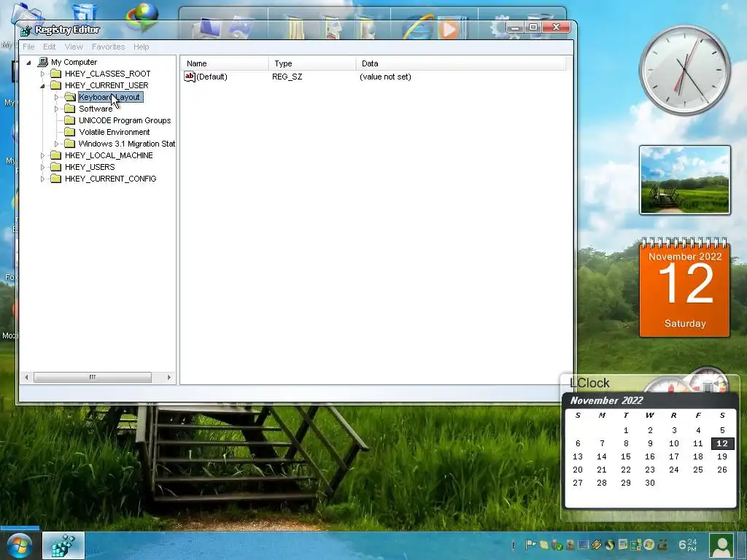Image resolution: width=747 pixels, height=560 pixels.
Task: Click the REG_SZ type cell
Action: coord(287,77)
